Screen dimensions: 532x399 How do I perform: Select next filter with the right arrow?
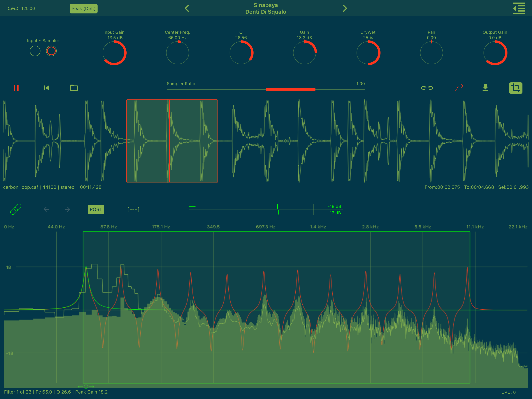coord(68,209)
